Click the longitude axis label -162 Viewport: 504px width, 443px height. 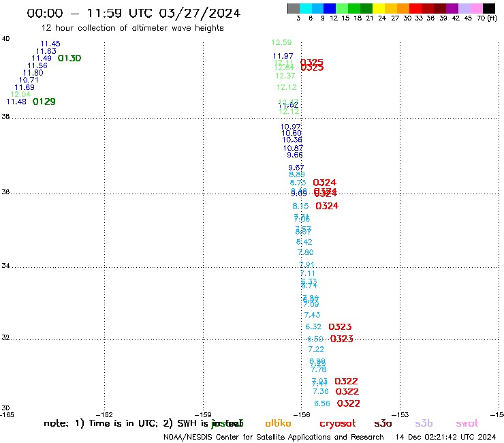click(104, 415)
